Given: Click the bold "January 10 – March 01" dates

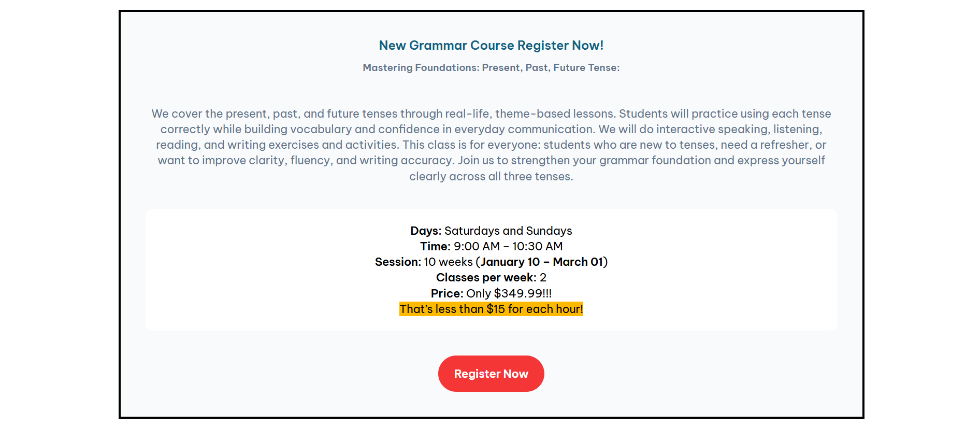Looking at the screenshot, I should [542, 262].
